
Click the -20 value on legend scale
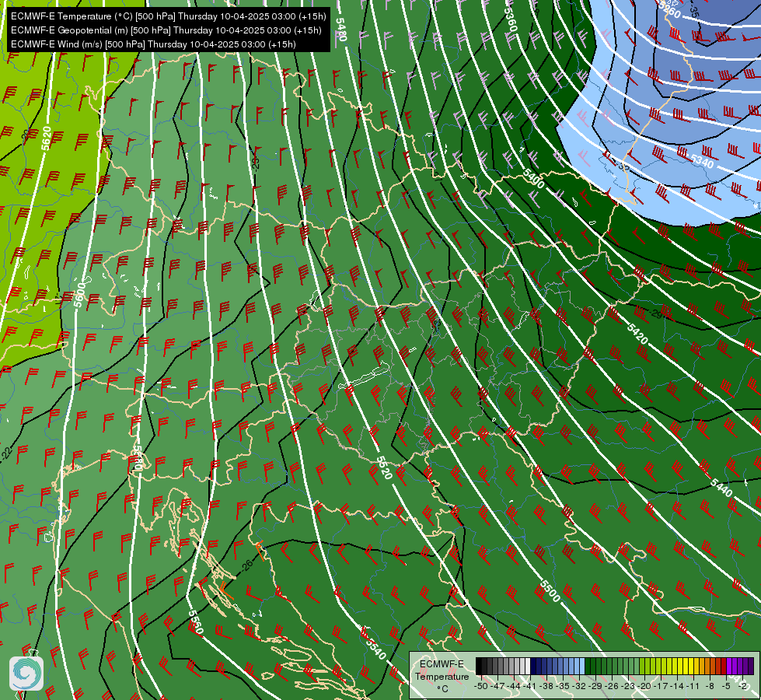click(x=644, y=687)
